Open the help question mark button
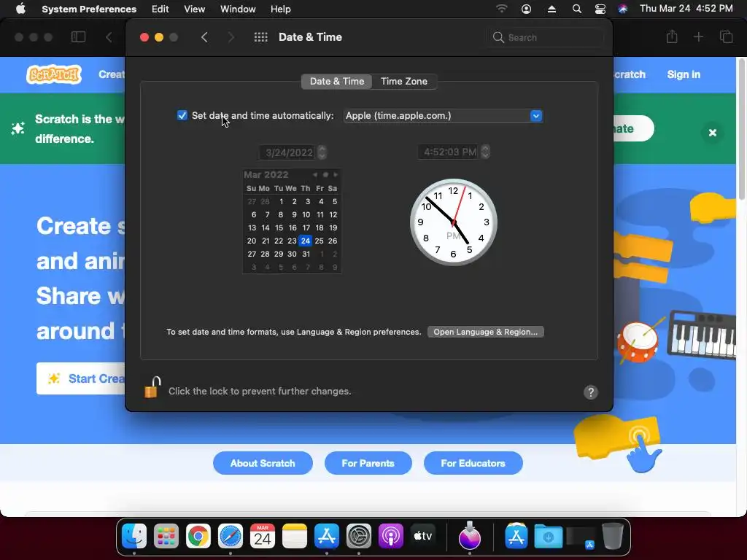 591,392
